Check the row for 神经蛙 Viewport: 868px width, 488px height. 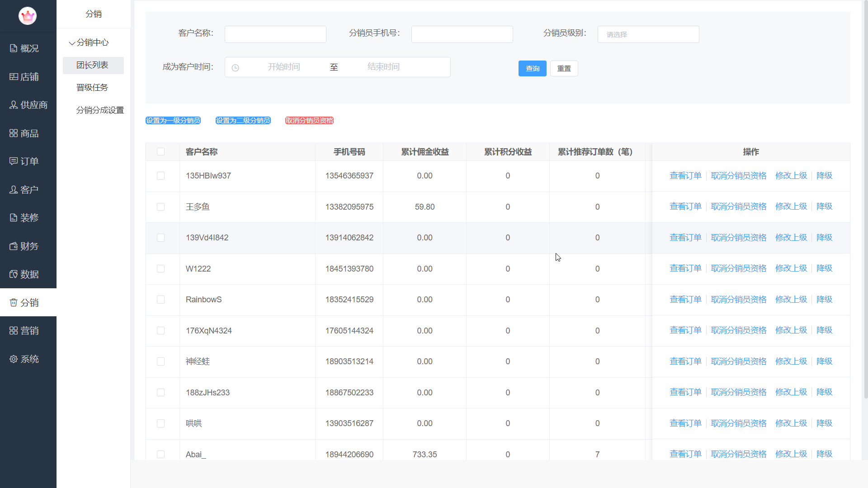point(160,361)
